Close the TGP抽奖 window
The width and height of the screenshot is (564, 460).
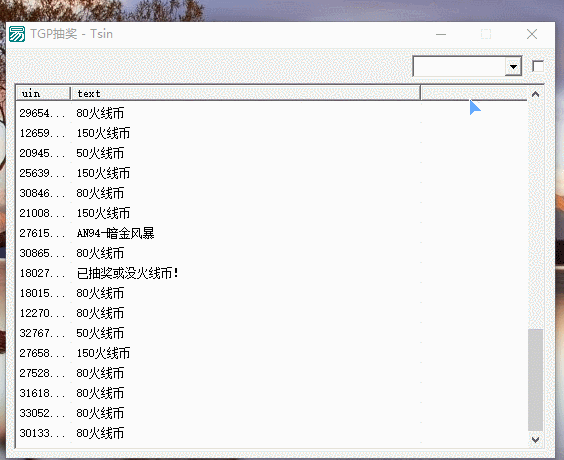click(x=532, y=35)
